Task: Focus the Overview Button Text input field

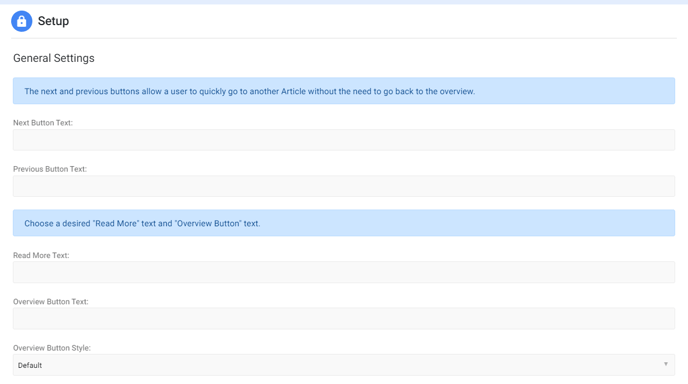Action: [344, 319]
